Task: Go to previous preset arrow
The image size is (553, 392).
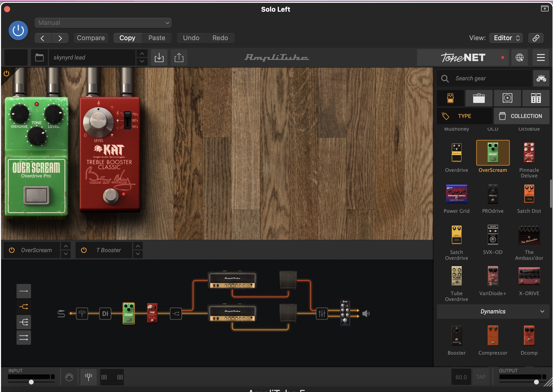Action: [x=43, y=38]
